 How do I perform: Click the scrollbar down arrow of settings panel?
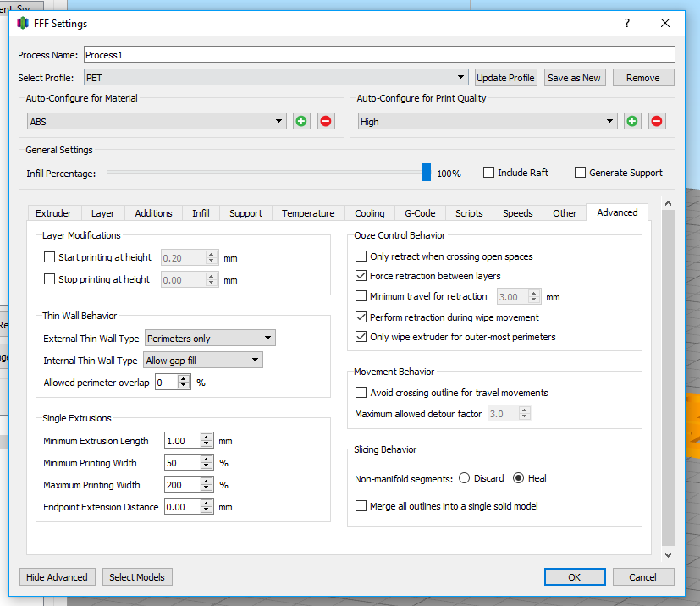(x=668, y=555)
